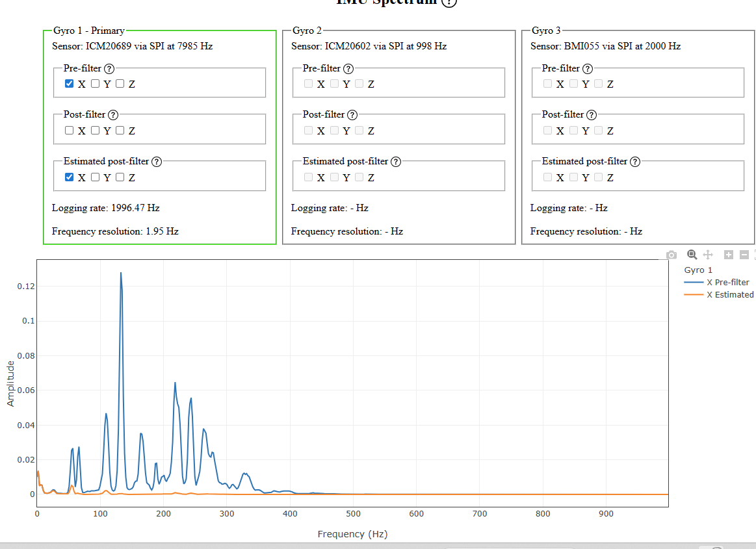Show help for Gyro 2 Post-filter

[x=352, y=115]
